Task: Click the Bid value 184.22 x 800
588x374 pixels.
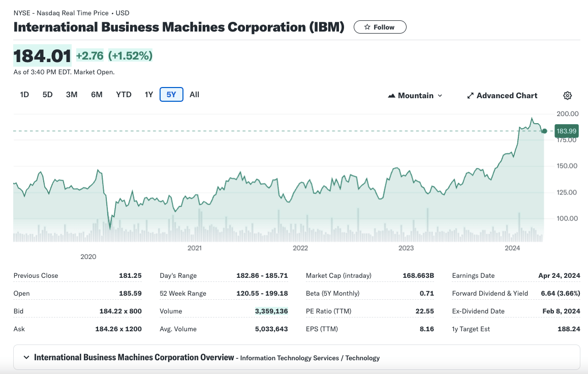Action: (120, 311)
